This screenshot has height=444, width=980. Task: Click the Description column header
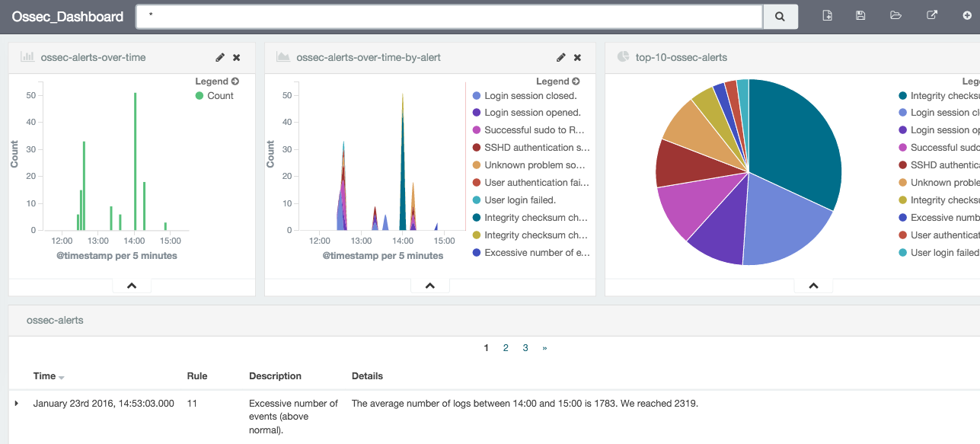click(x=275, y=376)
